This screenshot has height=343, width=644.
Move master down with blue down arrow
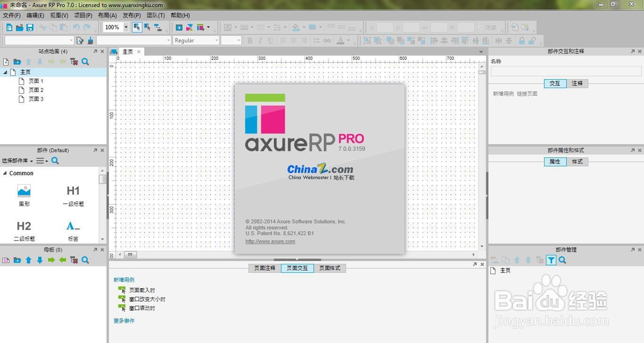pos(40,260)
